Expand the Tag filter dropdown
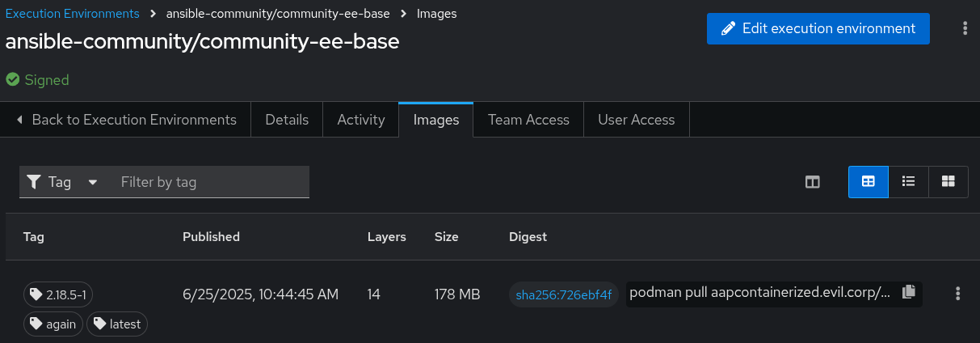The image size is (980, 343). [62, 182]
